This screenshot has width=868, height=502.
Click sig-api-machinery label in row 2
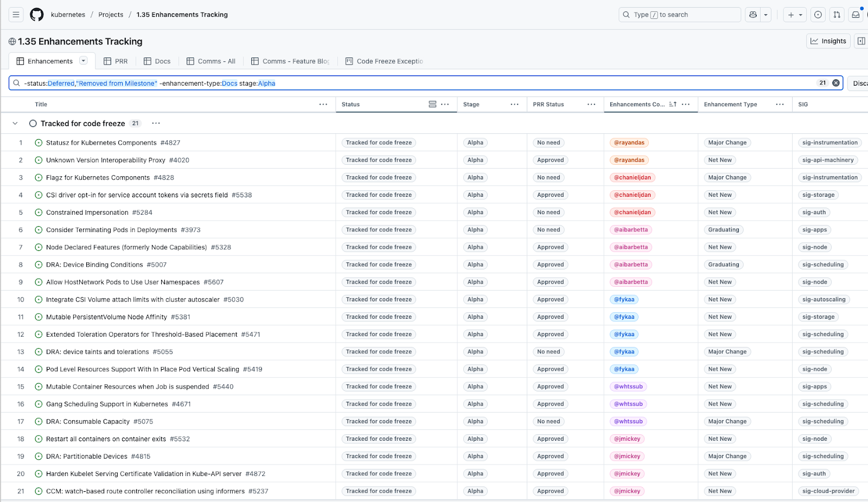point(828,160)
